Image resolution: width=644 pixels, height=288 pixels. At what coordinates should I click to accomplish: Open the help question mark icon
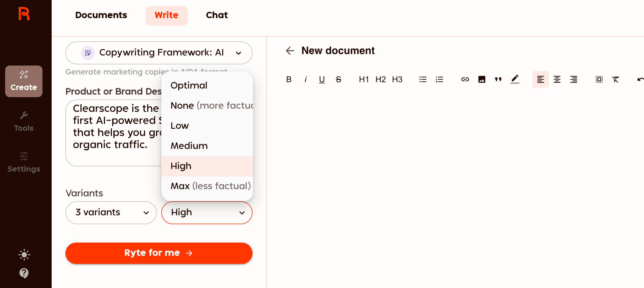(24, 273)
